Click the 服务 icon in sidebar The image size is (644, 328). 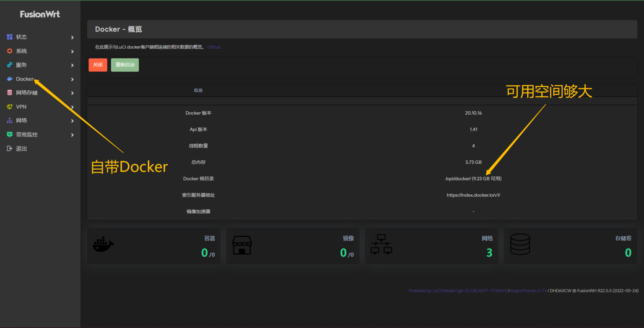[x=10, y=65]
